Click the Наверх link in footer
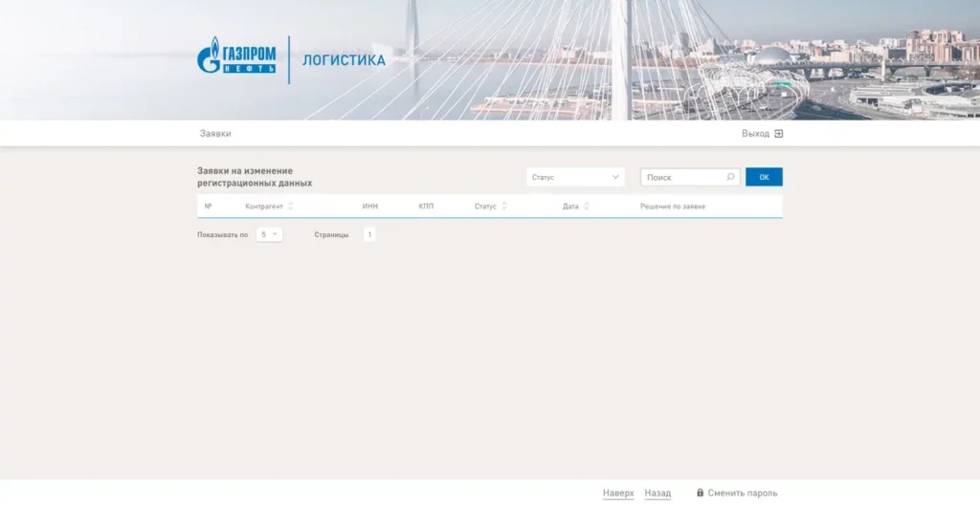Screen dimensions: 980x506 click(618, 493)
